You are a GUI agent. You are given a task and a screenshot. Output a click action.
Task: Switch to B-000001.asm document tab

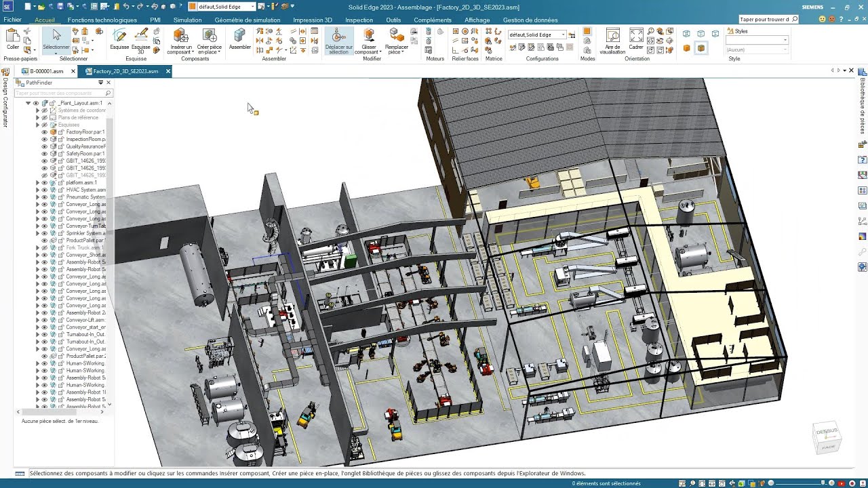(46, 71)
